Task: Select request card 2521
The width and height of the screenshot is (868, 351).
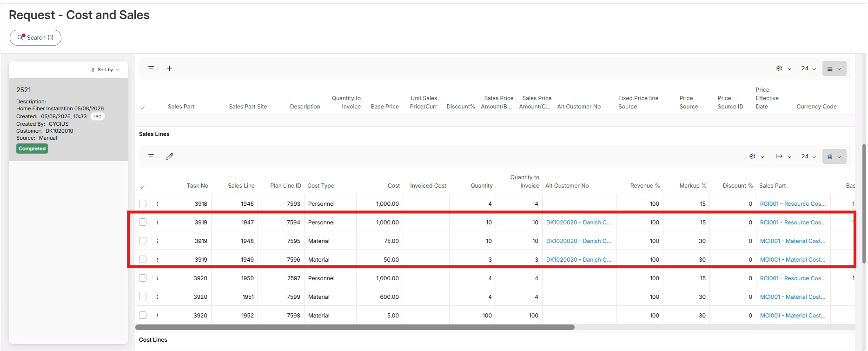Action: [68, 120]
